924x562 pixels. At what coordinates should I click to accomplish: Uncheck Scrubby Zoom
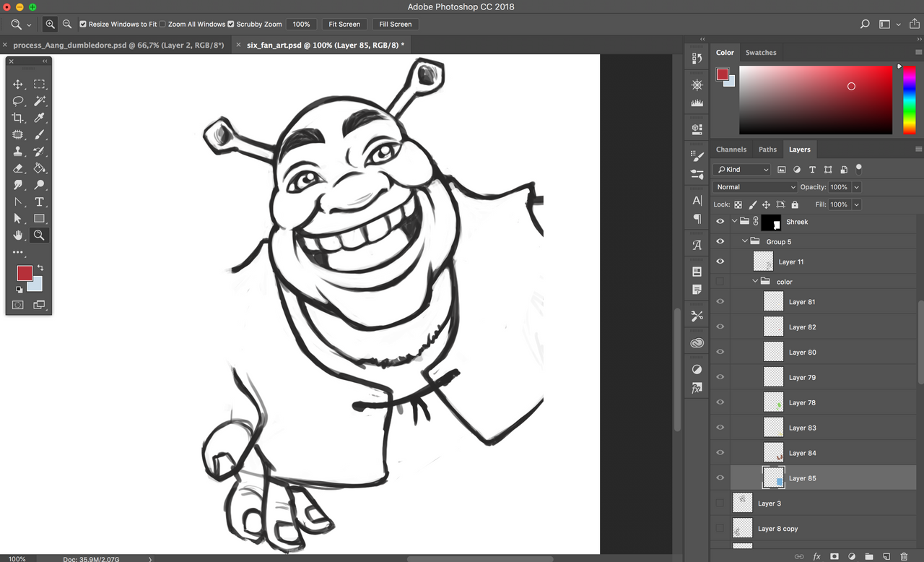(231, 24)
